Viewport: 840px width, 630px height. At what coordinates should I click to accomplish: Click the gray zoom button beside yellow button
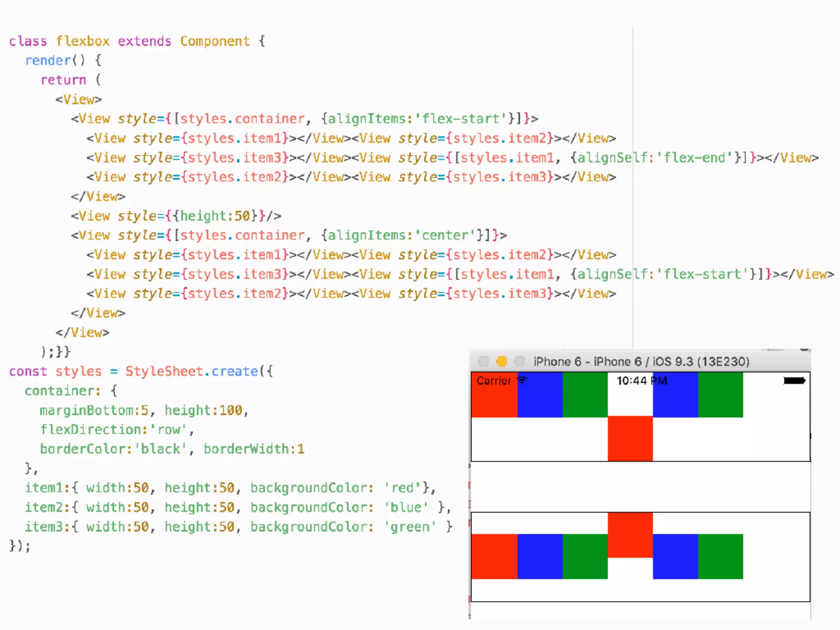[519, 361]
